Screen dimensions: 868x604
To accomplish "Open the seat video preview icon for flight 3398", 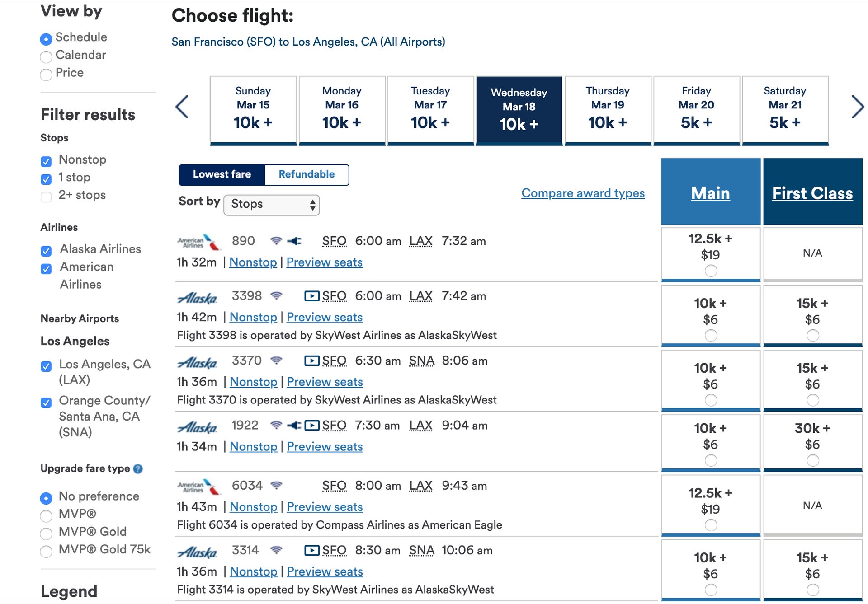I will (311, 295).
